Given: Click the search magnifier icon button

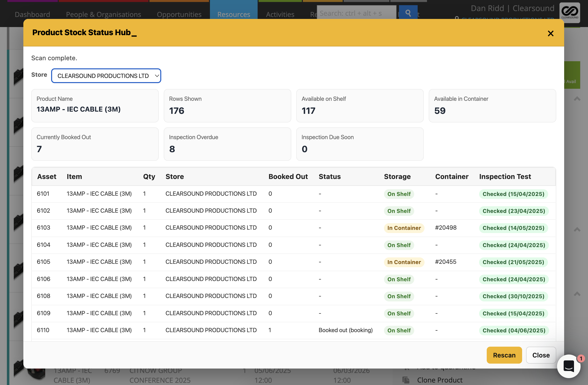Looking at the screenshot, I should (408, 13).
